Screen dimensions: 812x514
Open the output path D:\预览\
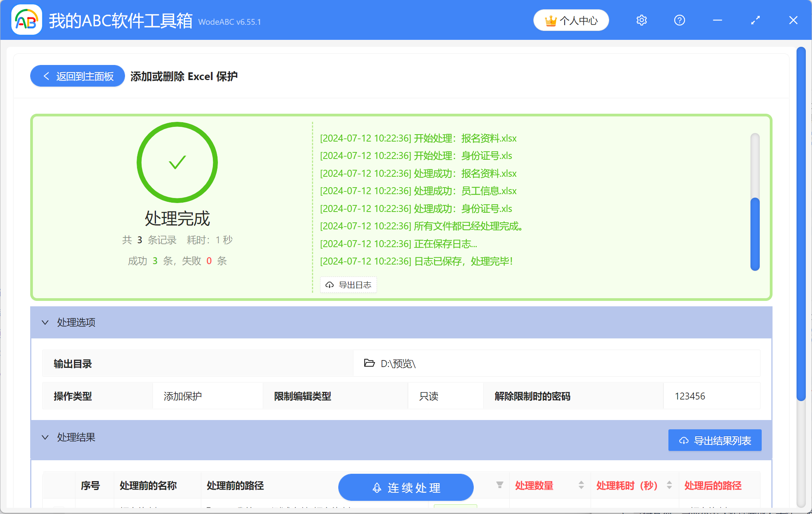pyautogui.click(x=398, y=364)
